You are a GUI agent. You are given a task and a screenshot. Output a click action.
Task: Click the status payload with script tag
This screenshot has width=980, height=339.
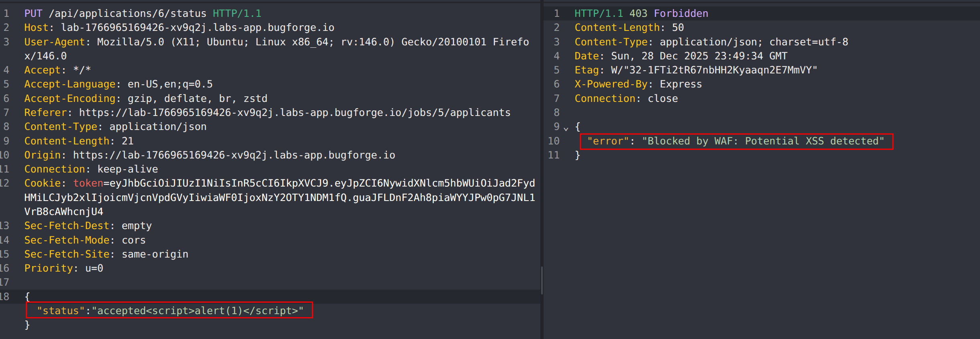[170, 311]
